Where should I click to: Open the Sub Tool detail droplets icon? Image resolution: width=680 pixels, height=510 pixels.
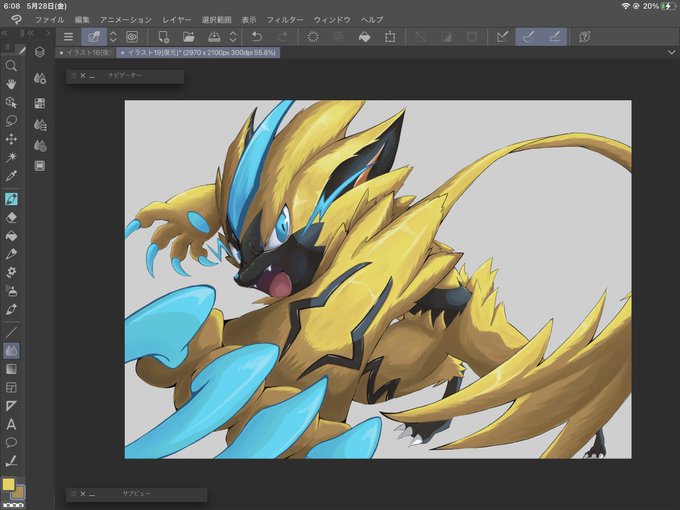pos(40,78)
